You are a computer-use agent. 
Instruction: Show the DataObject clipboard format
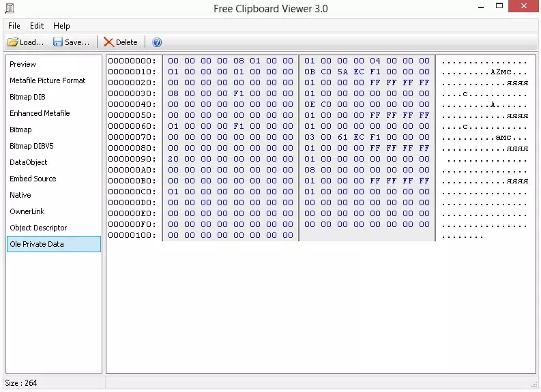[x=54, y=162]
